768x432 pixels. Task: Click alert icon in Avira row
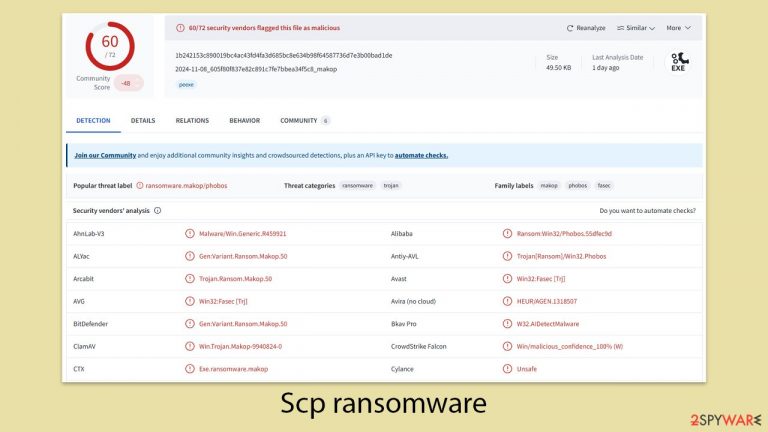[507, 301]
